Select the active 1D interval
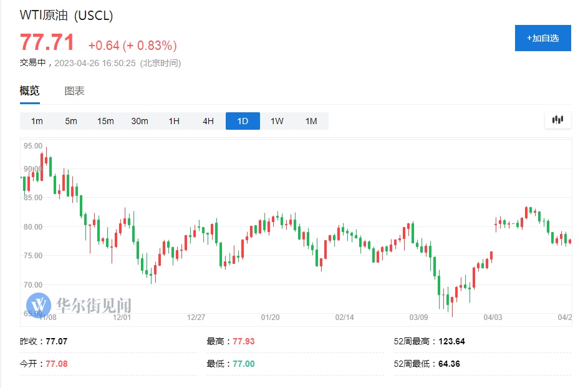588x388 pixels. click(x=243, y=121)
